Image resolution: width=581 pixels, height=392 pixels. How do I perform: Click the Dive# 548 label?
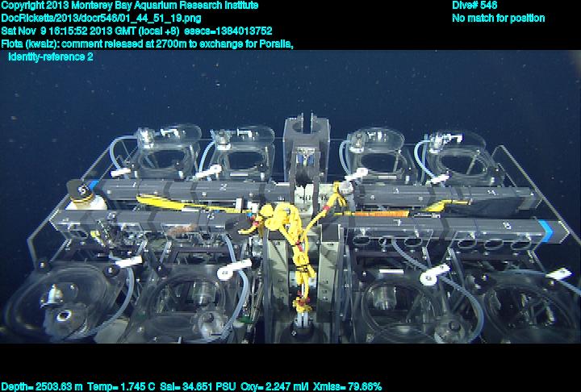474,6
